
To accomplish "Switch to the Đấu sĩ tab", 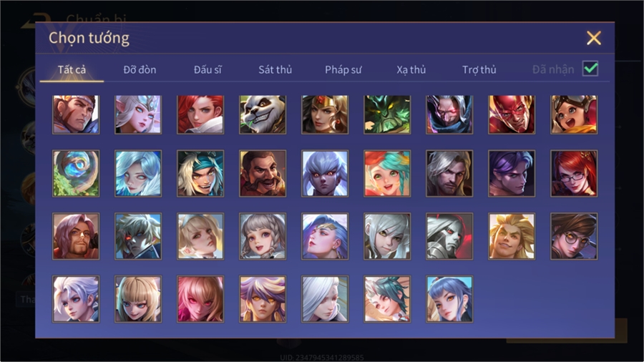I will 208,70.
